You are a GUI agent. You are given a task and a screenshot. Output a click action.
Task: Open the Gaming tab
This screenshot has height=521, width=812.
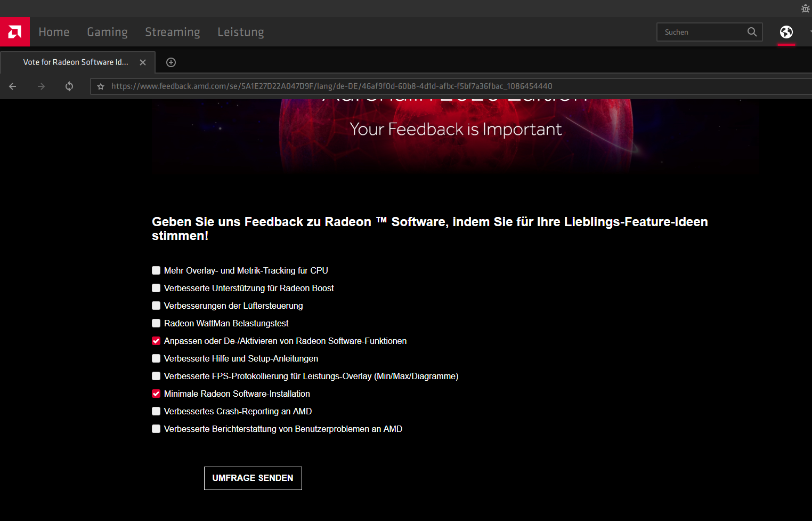[x=107, y=32]
